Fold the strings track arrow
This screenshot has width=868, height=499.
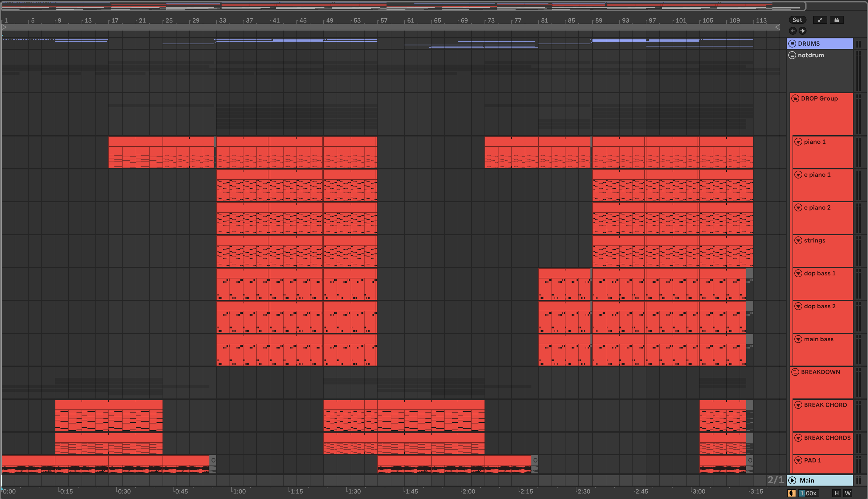(x=798, y=240)
